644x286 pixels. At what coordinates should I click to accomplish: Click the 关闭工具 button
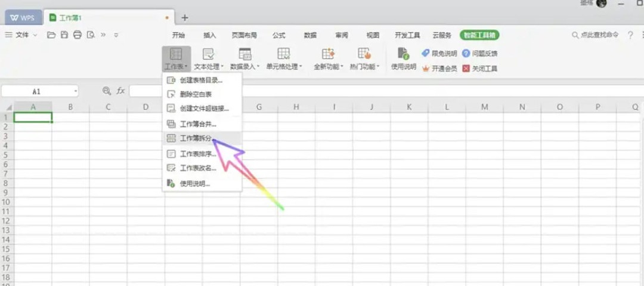tap(479, 69)
